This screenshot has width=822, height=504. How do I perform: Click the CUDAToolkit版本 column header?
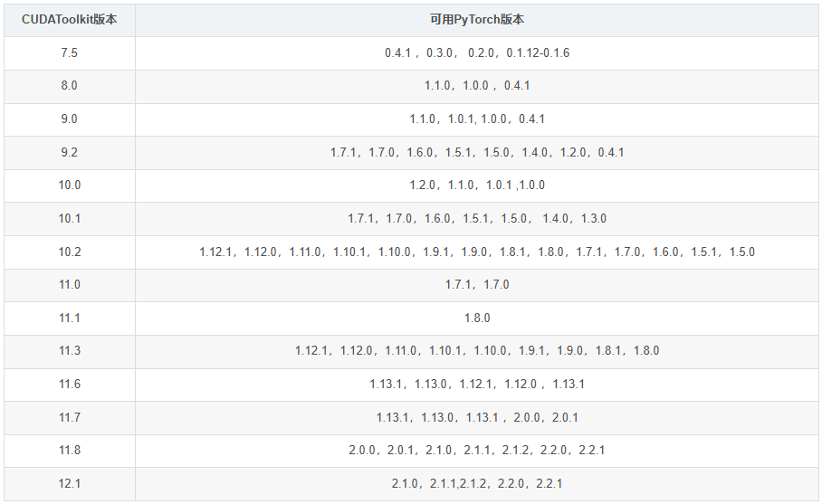coord(70,19)
